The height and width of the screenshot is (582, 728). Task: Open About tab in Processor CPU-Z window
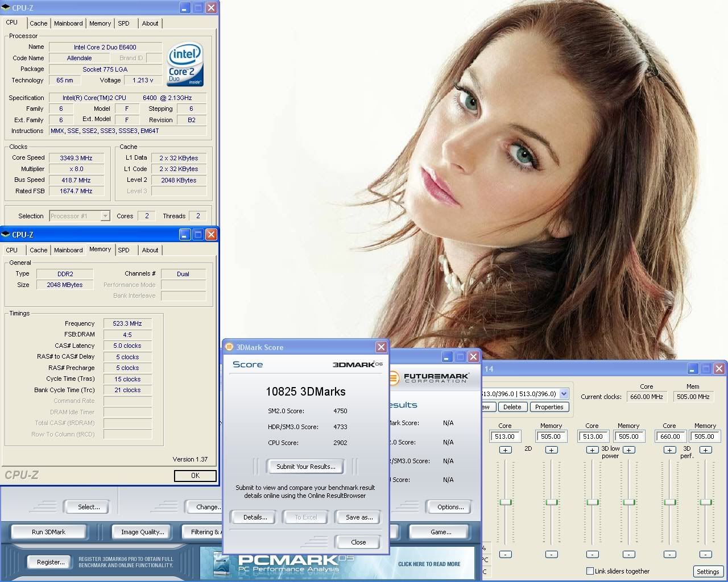point(150,23)
